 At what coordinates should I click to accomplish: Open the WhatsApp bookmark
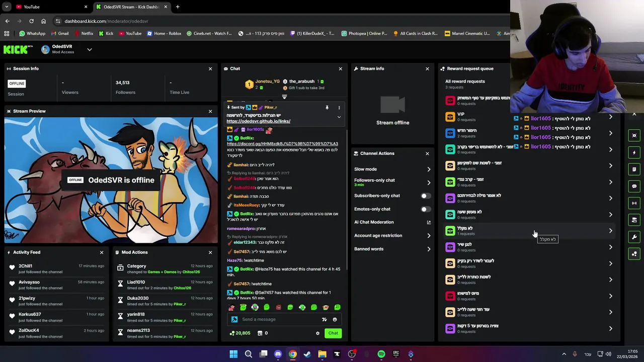tap(32, 34)
